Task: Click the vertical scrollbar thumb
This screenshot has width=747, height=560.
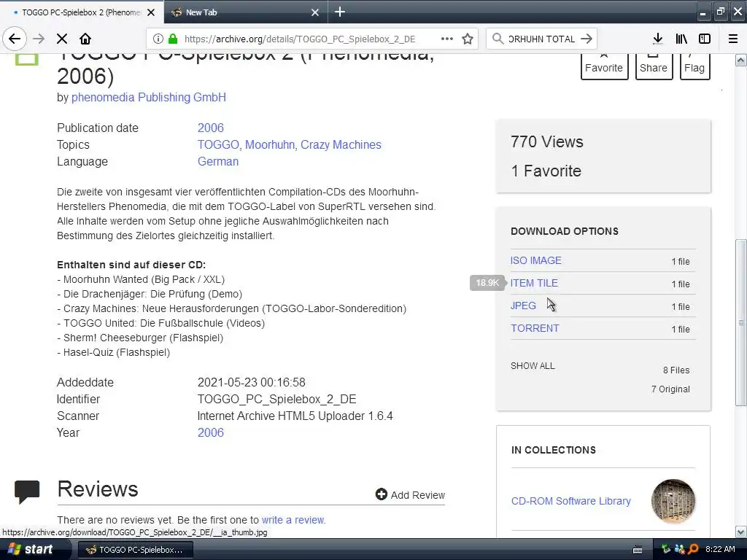Action: (740, 322)
